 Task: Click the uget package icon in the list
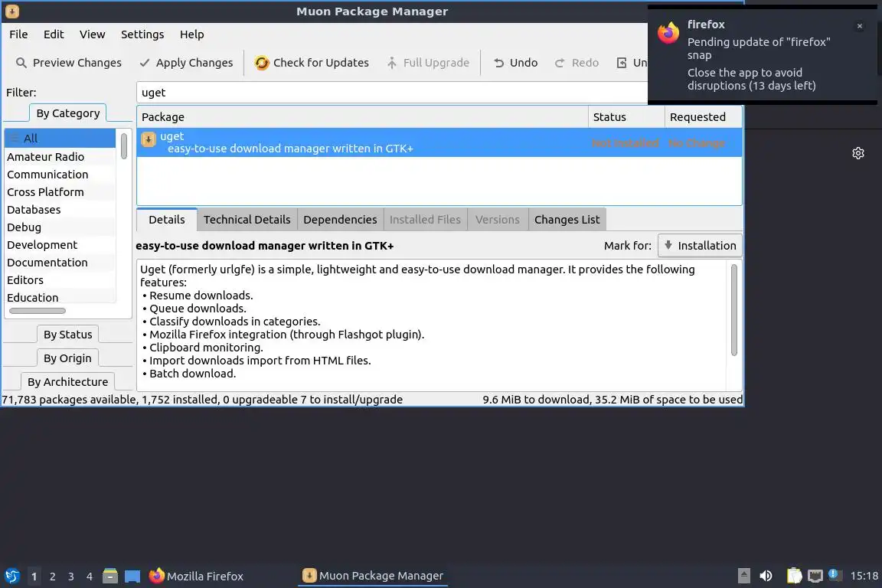click(x=149, y=139)
